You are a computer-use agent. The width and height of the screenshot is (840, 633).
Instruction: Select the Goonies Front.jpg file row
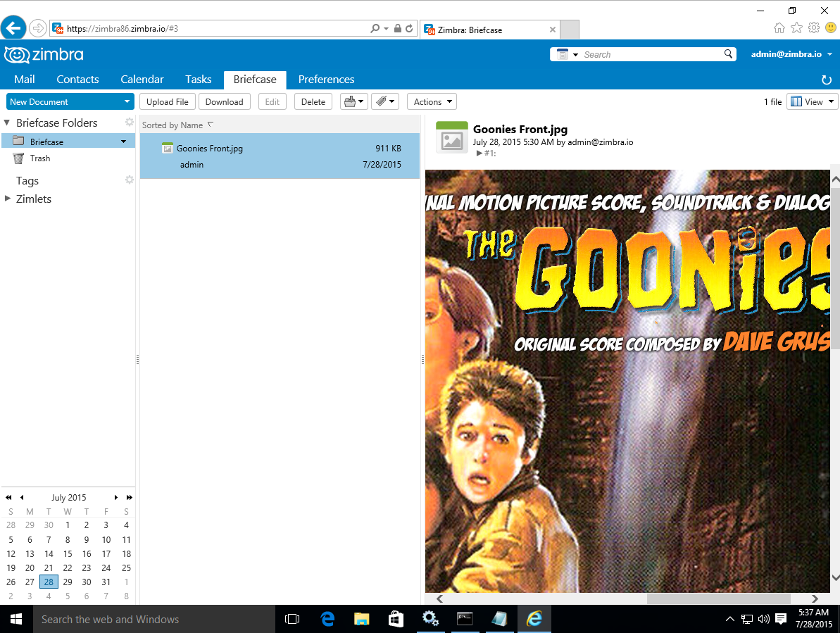click(x=280, y=156)
